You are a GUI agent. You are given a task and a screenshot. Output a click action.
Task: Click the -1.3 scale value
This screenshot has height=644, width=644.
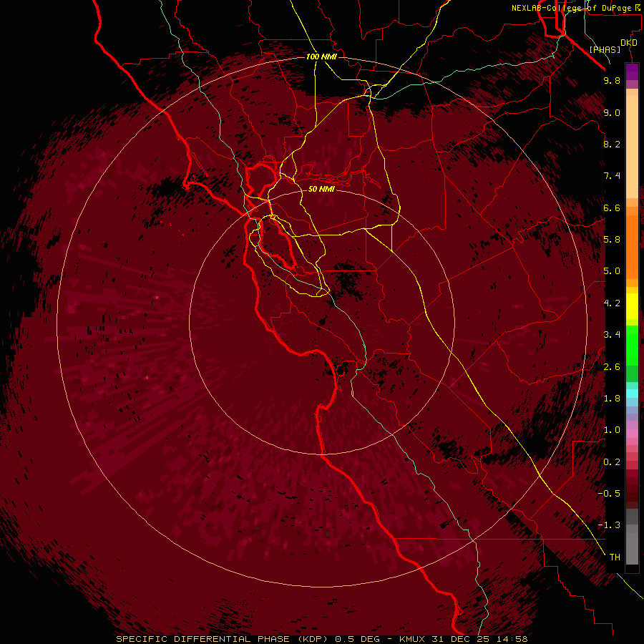tap(609, 525)
